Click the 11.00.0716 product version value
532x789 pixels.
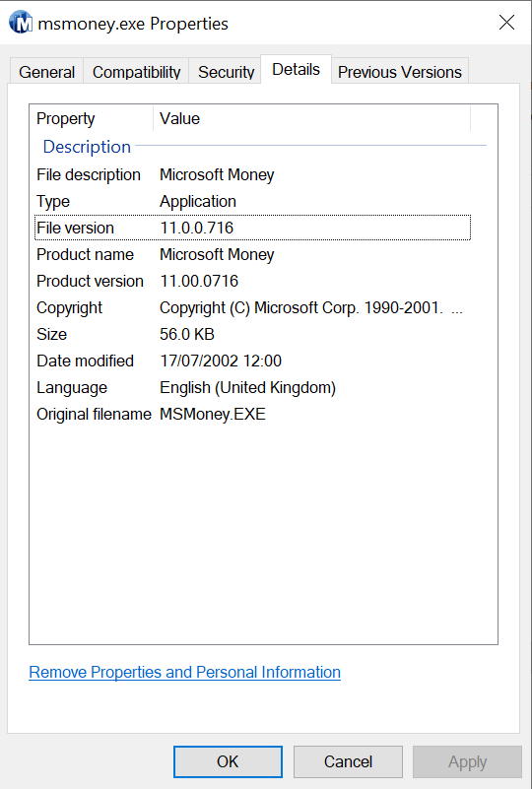(199, 282)
